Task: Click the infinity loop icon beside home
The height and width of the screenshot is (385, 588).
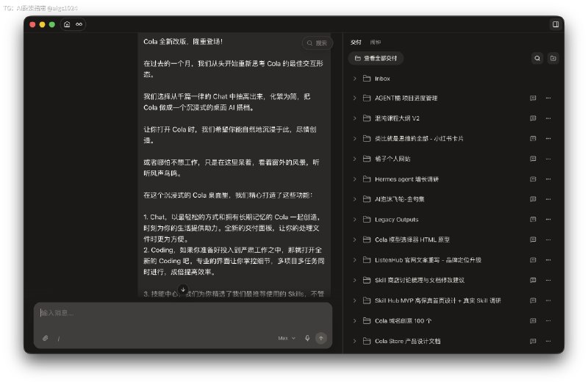Action: tap(79, 24)
